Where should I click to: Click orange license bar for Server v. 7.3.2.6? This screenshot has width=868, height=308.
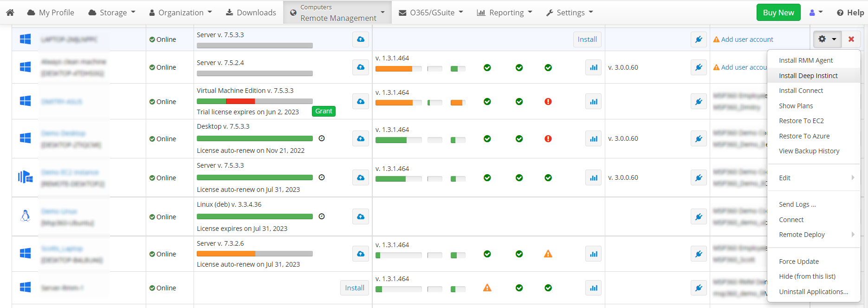tap(255, 254)
